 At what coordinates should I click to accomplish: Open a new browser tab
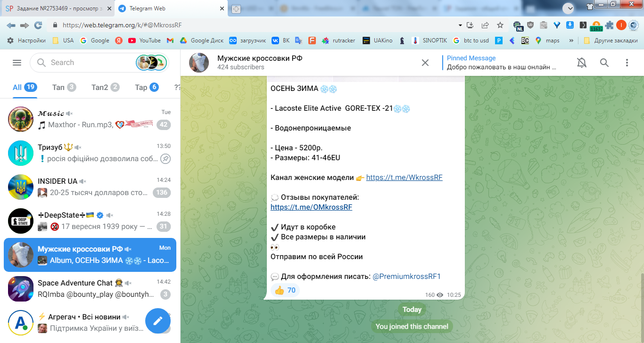(236, 8)
